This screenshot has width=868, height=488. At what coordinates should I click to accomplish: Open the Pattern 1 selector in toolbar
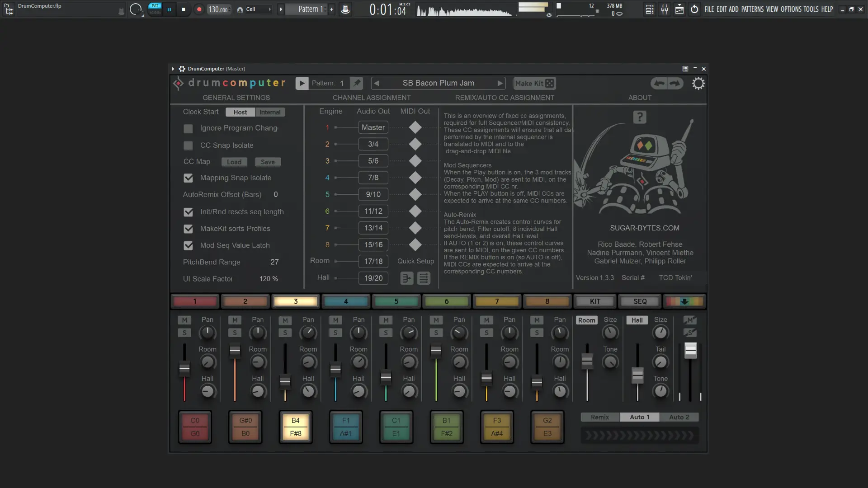[310, 9]
